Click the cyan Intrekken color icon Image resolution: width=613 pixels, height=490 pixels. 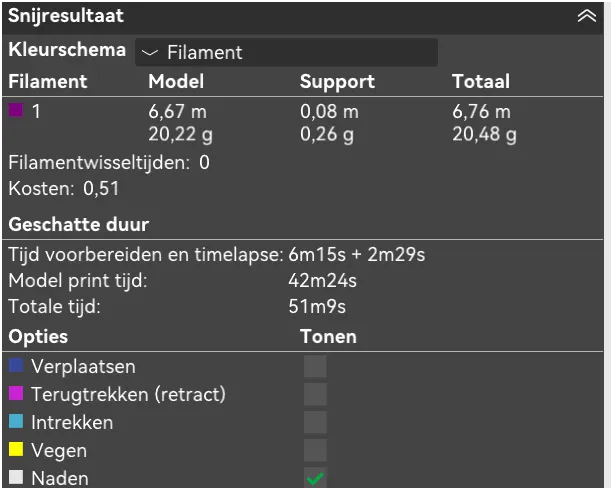coord(16,422)
